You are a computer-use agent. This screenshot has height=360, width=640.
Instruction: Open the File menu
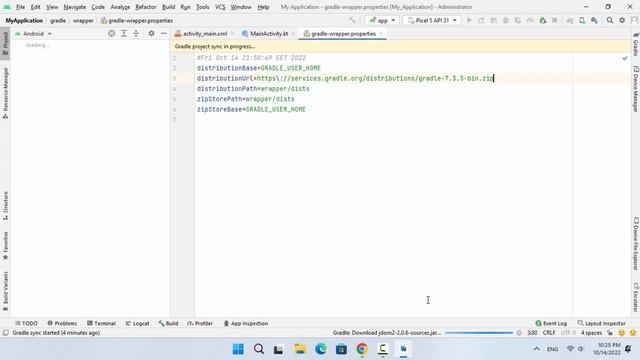pyautogui.click(x=20, y=7)
